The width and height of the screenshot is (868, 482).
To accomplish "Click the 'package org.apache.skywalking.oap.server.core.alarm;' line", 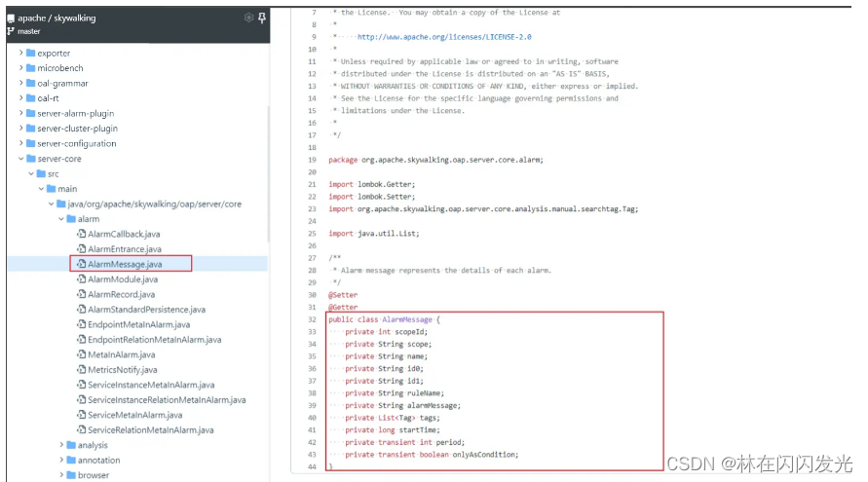I will [x=436, y=160].
